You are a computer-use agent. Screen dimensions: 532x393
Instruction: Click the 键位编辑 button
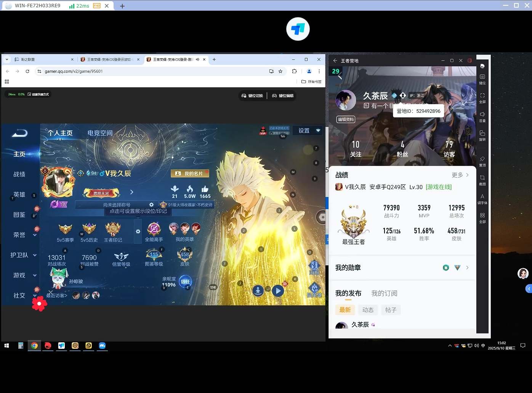283,96
